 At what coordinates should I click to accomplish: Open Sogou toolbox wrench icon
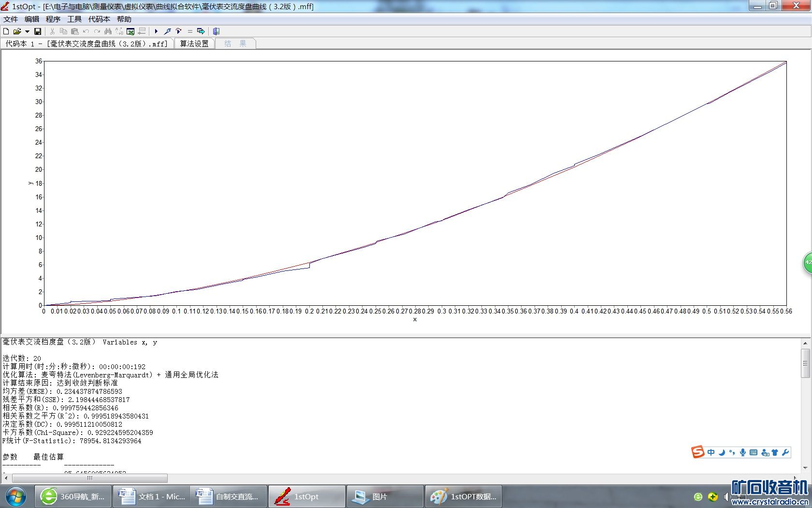(785, 452)
